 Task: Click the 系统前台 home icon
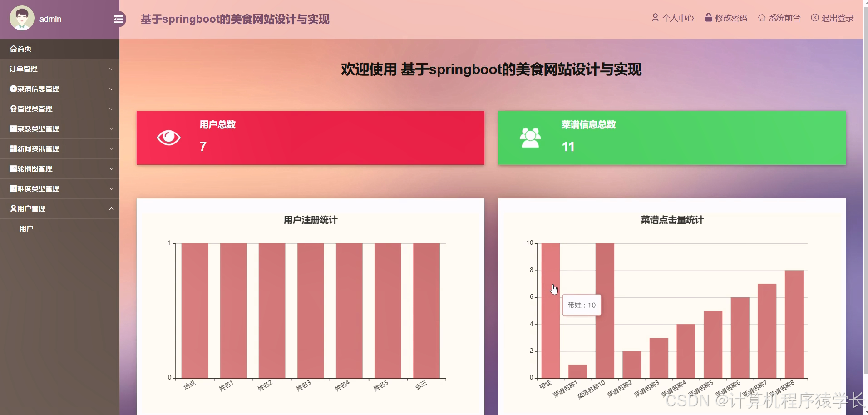coord(761,18)
